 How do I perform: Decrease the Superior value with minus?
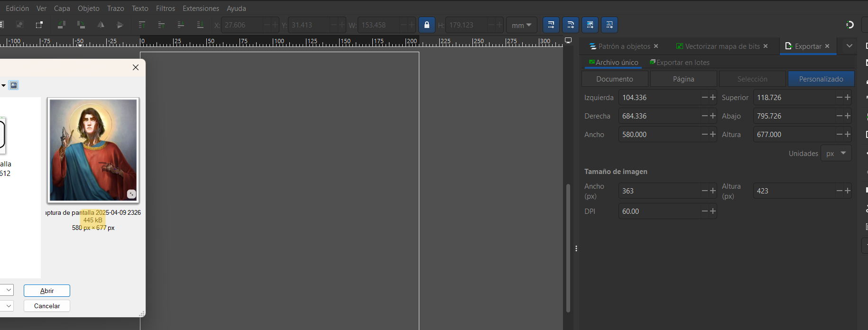(x=840, y=97)
